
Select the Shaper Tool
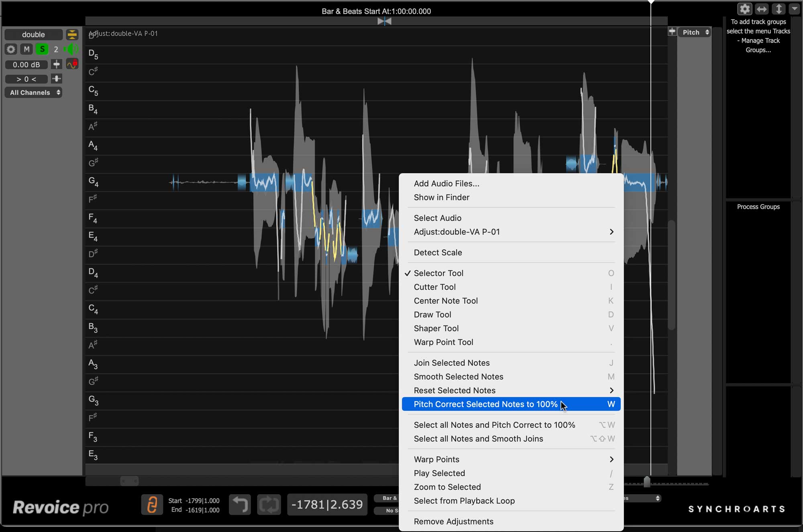point(511,328)
